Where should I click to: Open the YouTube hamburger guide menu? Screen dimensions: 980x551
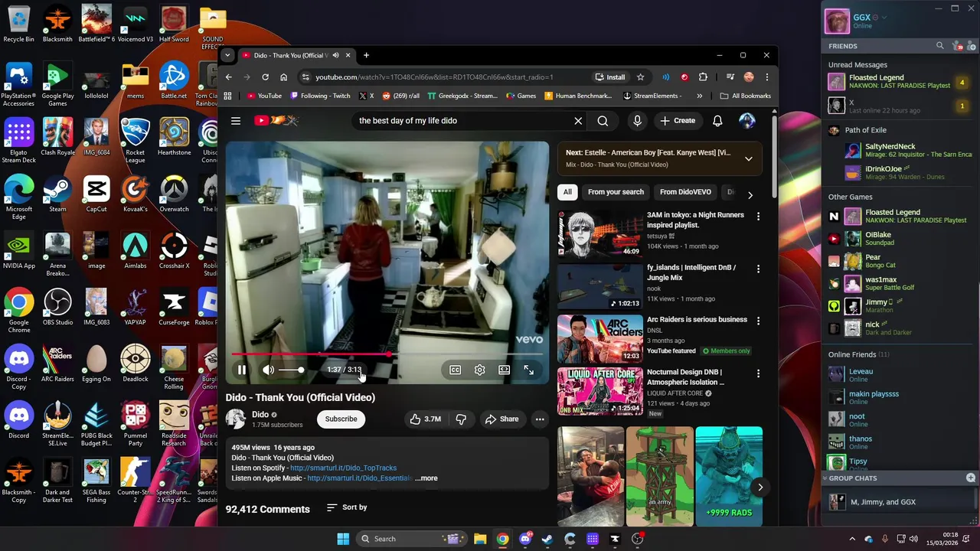point(236,121)
